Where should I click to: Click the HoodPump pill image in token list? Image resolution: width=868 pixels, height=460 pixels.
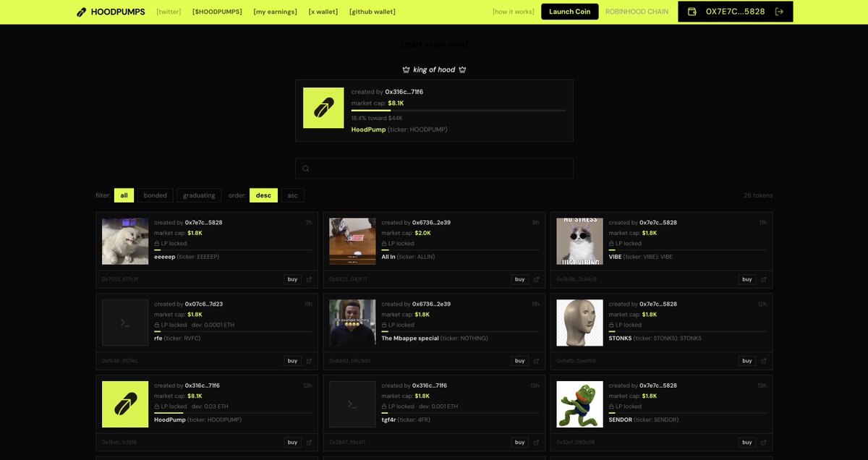pos(125,404)
